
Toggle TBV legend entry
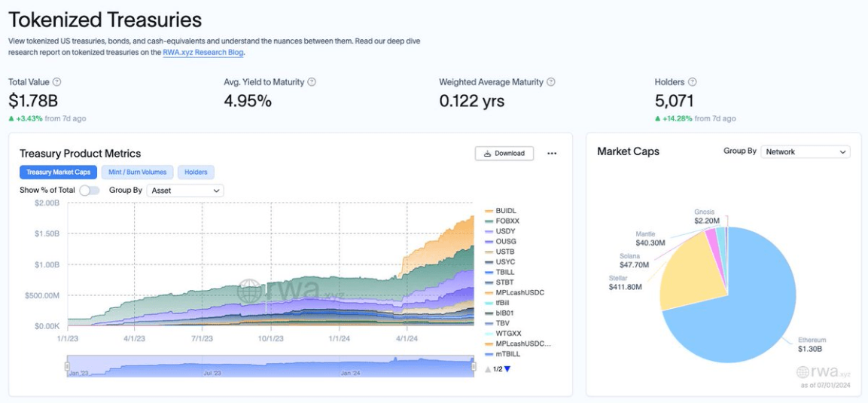(x=498, y=323)
